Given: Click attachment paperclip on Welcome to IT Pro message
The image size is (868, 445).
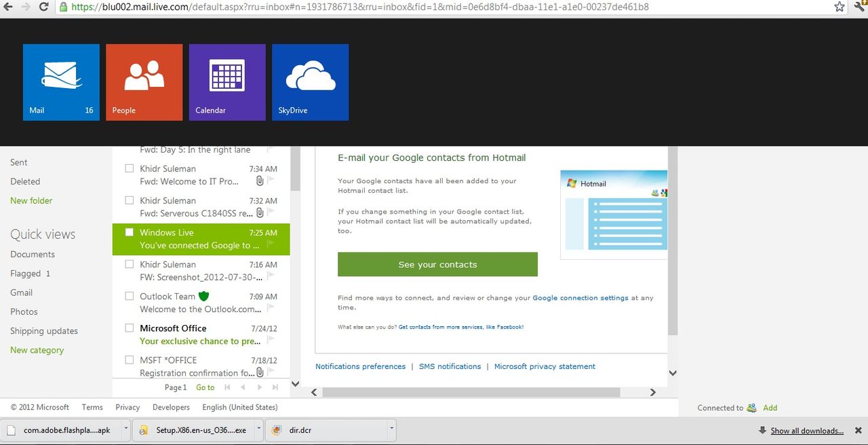Looking at the screenshot, I should (260, 181).
